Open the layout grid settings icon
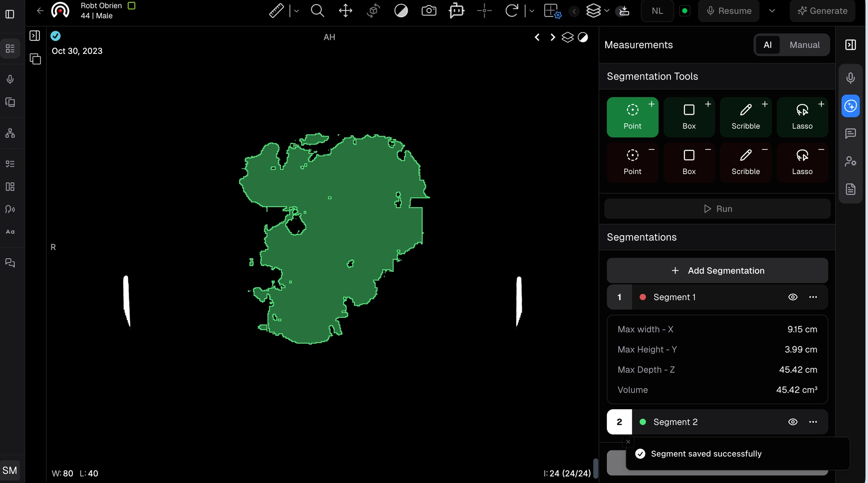868x483 pixels. point(552,11)
